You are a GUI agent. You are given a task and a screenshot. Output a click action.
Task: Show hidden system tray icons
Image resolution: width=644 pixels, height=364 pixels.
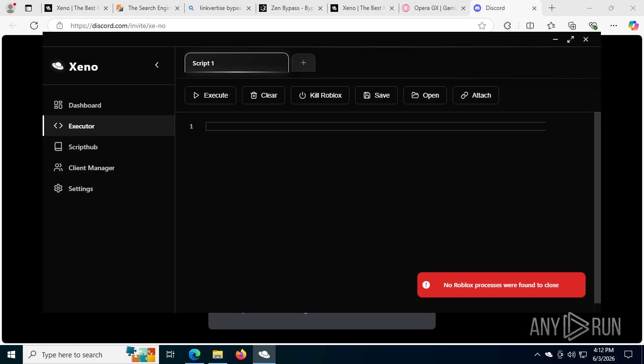coord(537,355)
